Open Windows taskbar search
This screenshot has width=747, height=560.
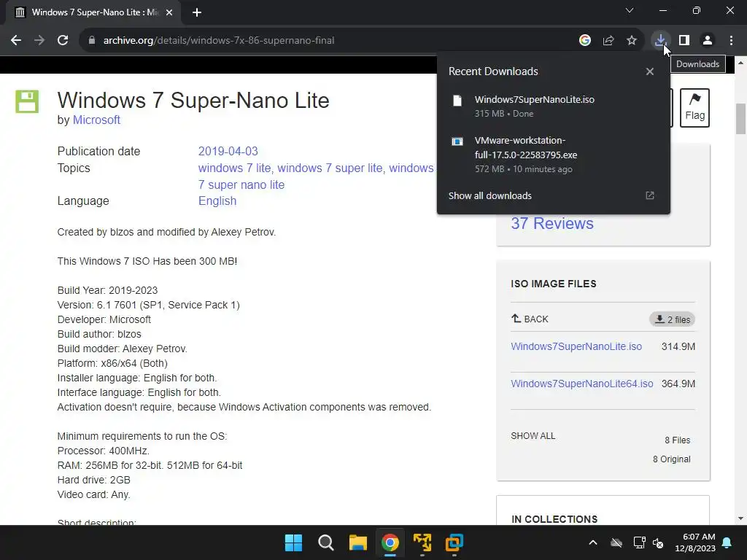click(326, 542)
